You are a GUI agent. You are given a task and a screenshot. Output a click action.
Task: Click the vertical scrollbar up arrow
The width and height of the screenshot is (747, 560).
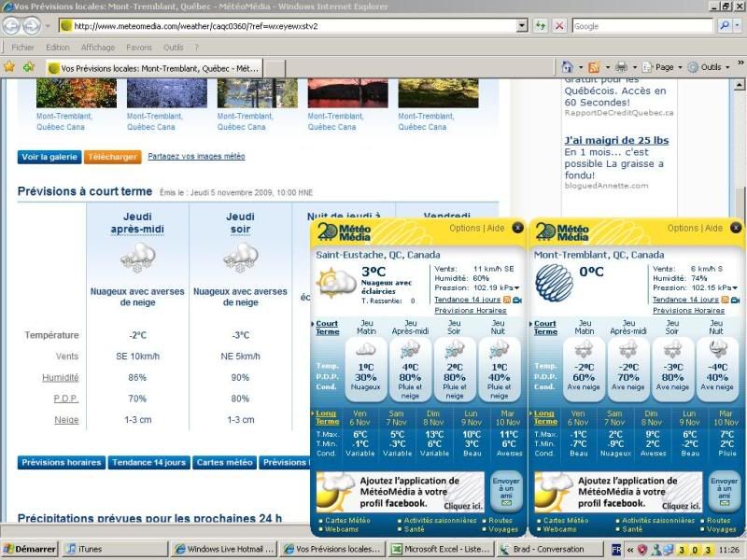[738, 85]
